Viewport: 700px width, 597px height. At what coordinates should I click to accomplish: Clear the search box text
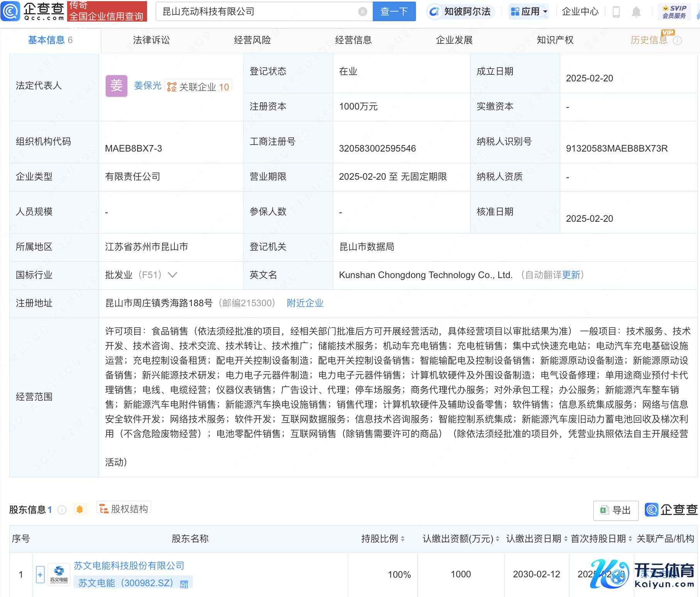point(362,12)
